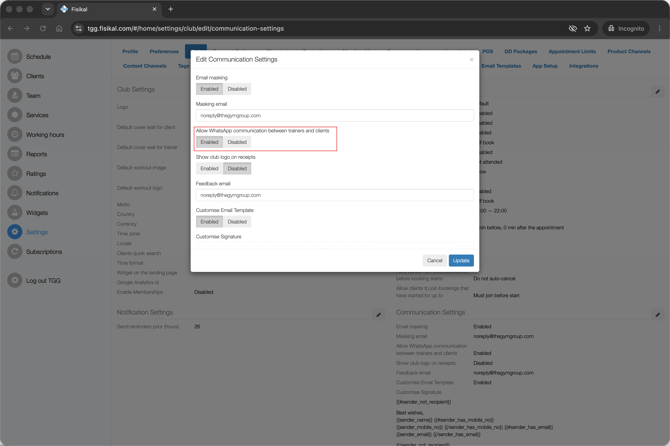Switch to the POS tab
Viewport: 670px width, 446px height.
pos(488,51)
